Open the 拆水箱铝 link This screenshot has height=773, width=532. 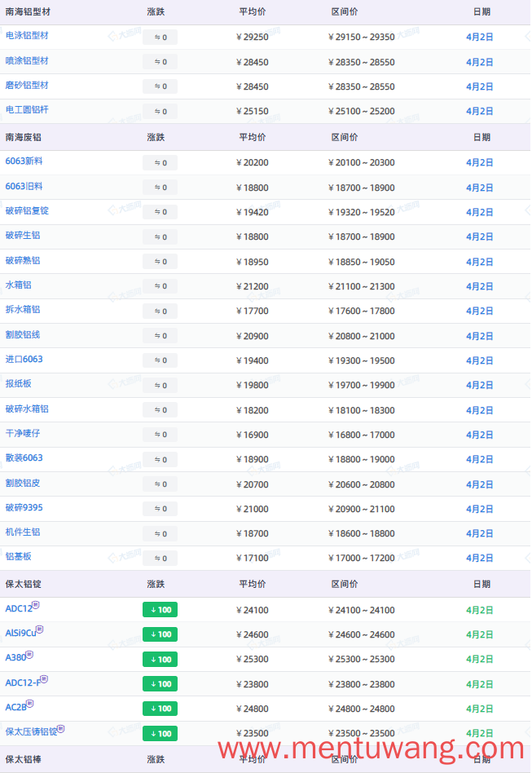click(23, 310)
